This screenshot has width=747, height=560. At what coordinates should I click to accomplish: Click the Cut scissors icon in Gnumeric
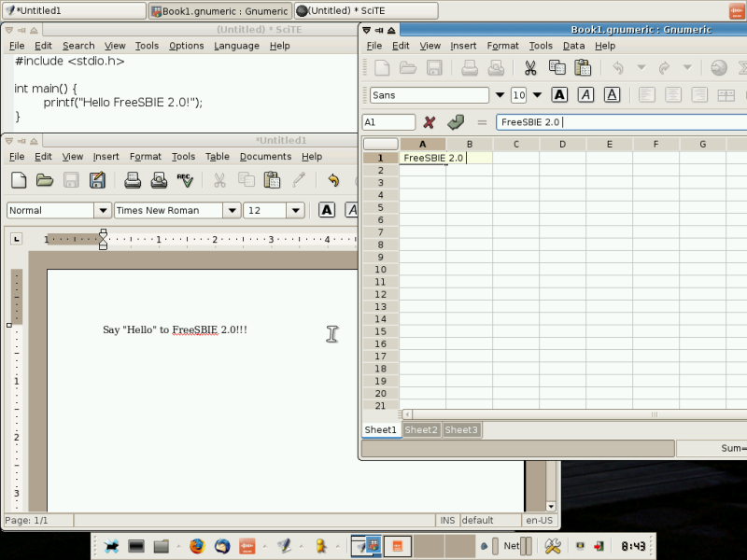coord(529,68)
